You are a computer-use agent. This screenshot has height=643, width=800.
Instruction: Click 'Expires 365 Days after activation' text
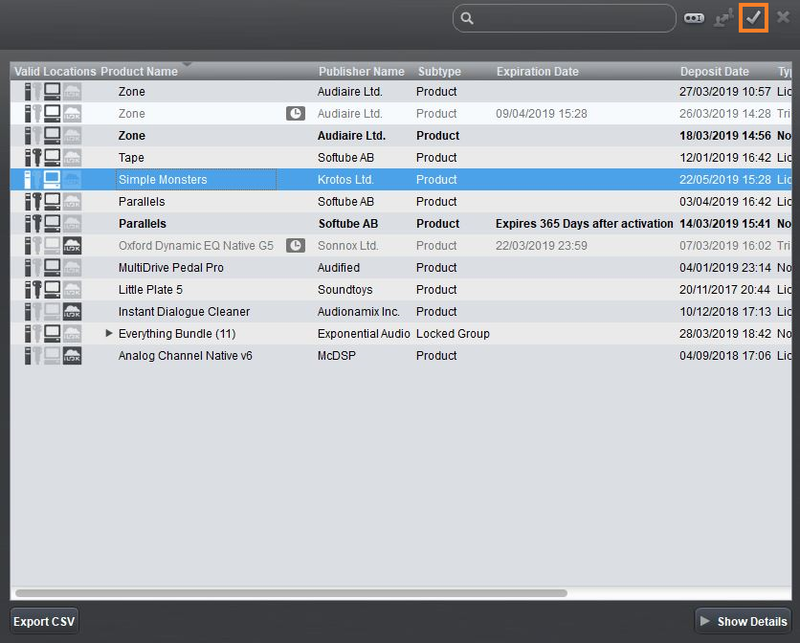584,224
